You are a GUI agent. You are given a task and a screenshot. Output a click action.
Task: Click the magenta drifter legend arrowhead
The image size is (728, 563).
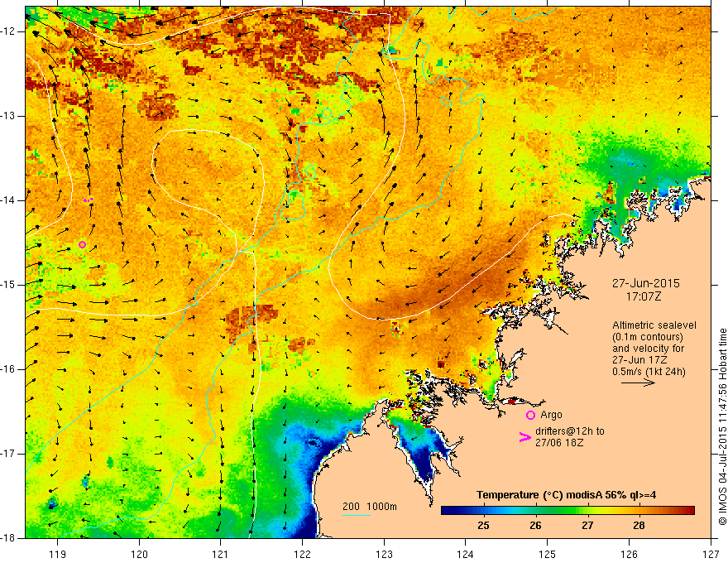(525, 436)
